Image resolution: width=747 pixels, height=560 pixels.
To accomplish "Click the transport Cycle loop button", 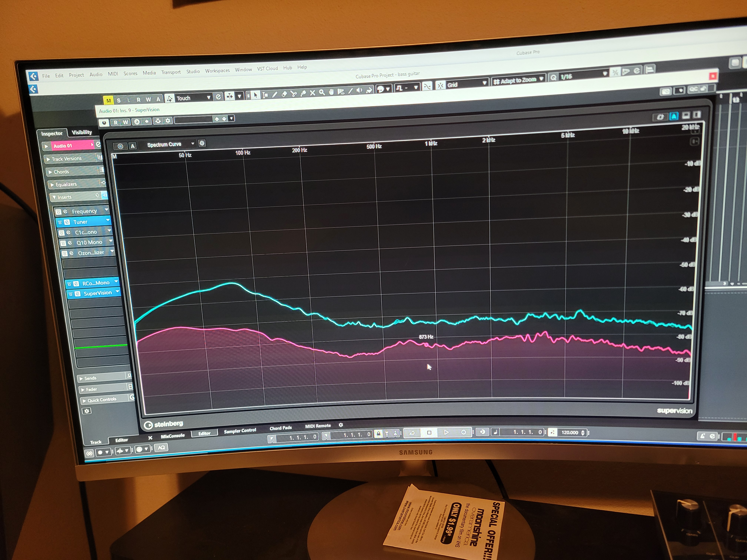I will click(x=412, y=433).
